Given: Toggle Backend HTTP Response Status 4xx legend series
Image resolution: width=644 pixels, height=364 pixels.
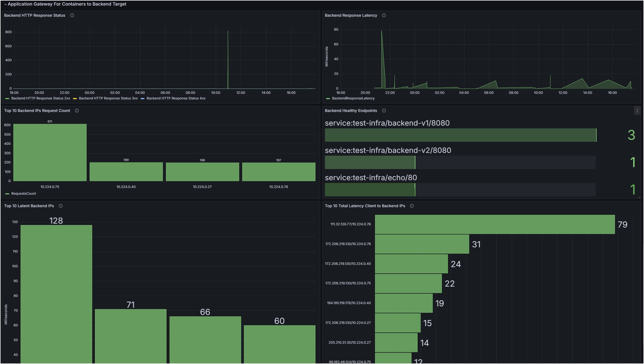Looking at the screenshot, I should tap(176, 98).
